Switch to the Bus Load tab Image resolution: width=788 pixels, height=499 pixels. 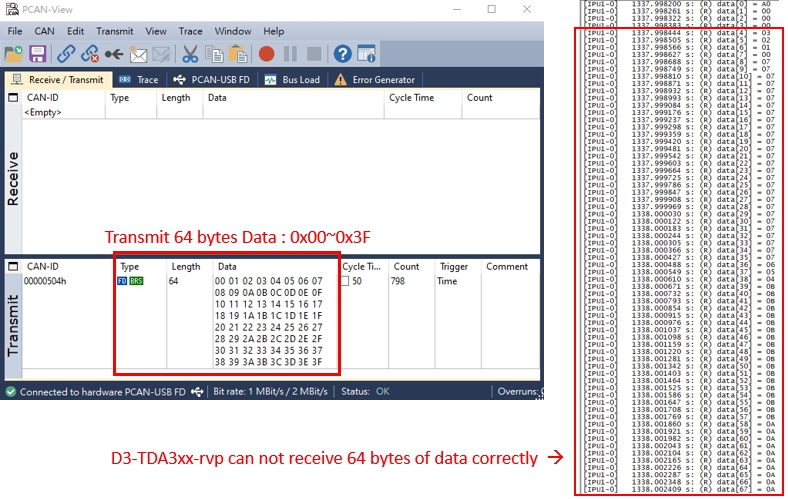(x=292, y=79)
